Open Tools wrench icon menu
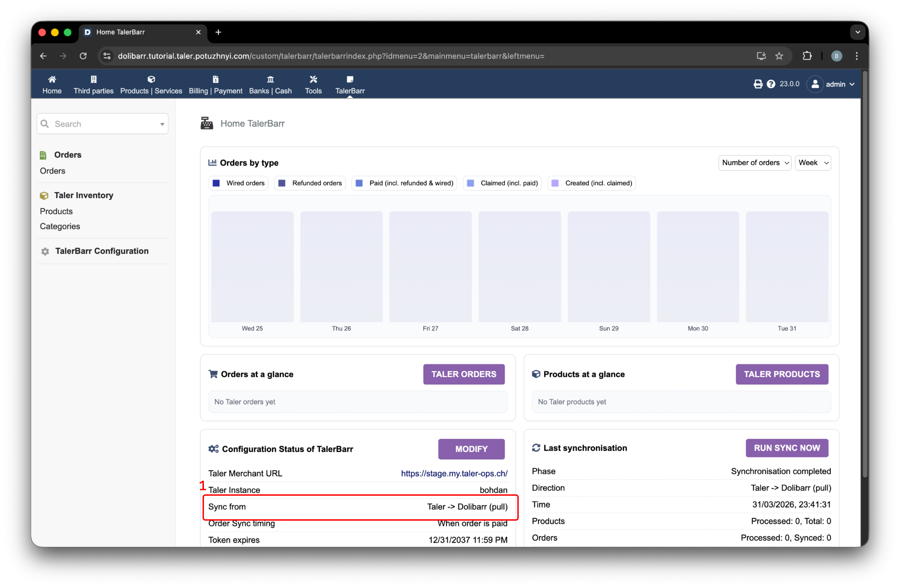Image resolution: width=900 pixels, height=588 pixels. [x=313, y=80]
